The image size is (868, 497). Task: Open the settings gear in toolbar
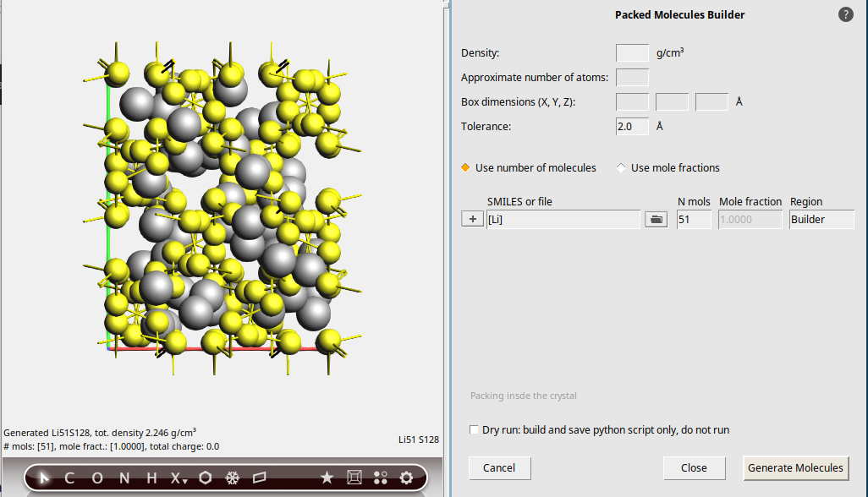pos(406,478)
